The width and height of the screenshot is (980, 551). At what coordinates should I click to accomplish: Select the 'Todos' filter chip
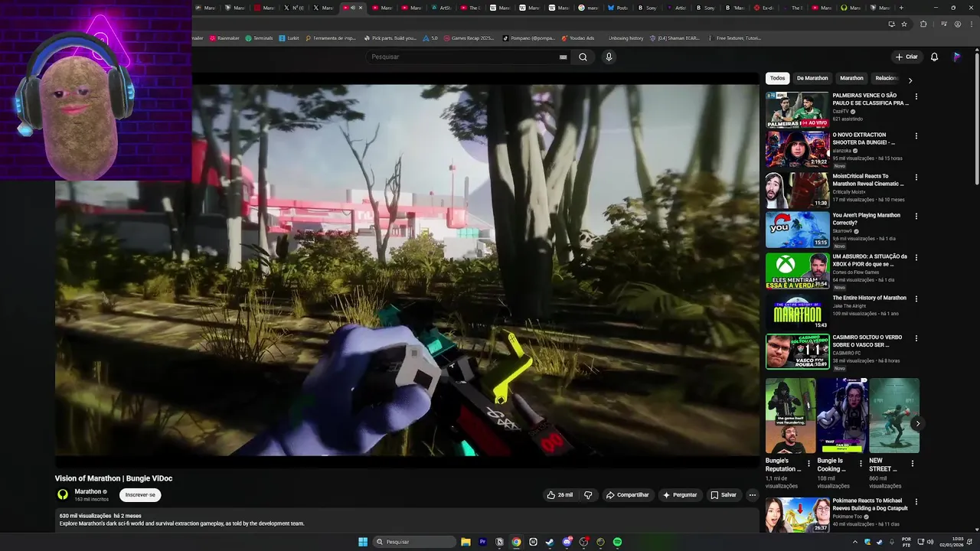click(777, 78)
